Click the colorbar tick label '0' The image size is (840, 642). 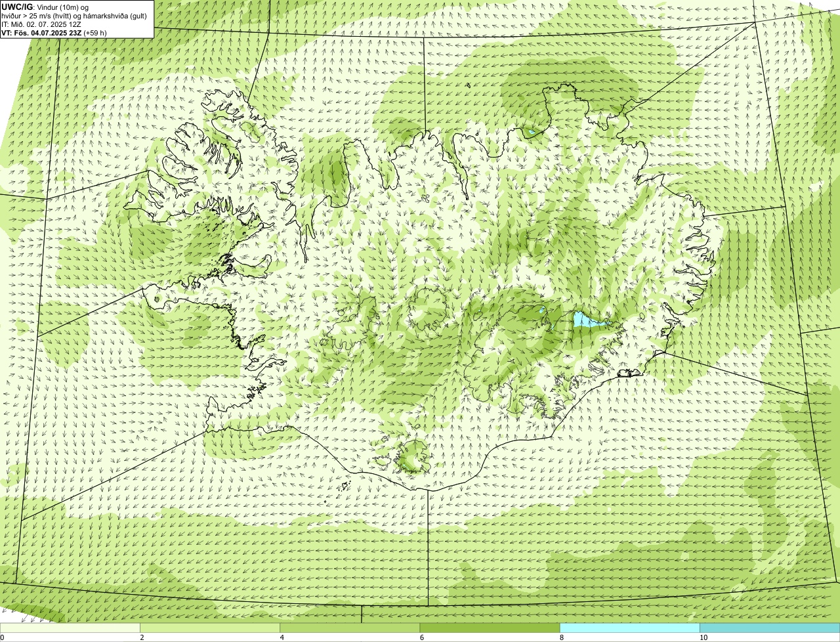coord(3,637)
